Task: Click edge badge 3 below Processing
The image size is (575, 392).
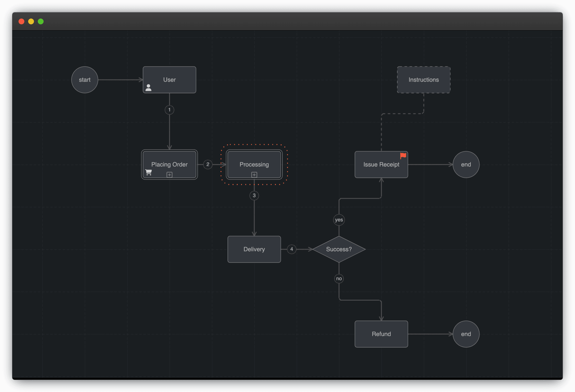Action: click(254, 196)
